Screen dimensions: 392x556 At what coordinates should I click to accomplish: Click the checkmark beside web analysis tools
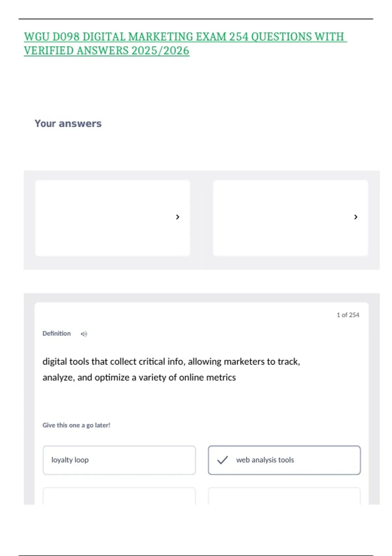pyautogui.click(x=222, y=460)
